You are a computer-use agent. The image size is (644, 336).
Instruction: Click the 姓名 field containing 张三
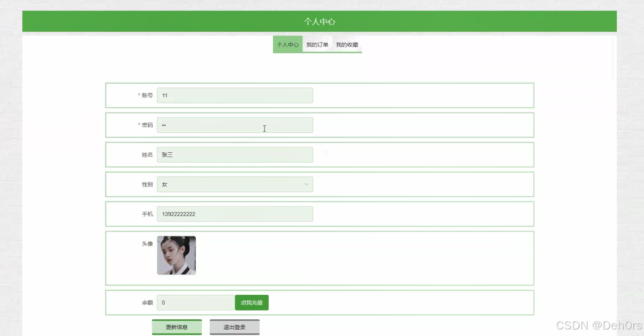(235, 155)
